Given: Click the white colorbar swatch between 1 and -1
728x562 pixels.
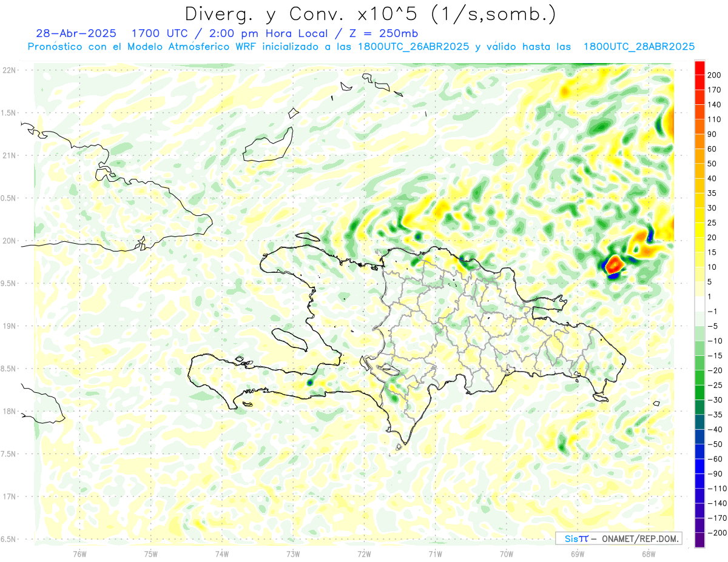Looking at the screenshot, I should pos(699,304).
